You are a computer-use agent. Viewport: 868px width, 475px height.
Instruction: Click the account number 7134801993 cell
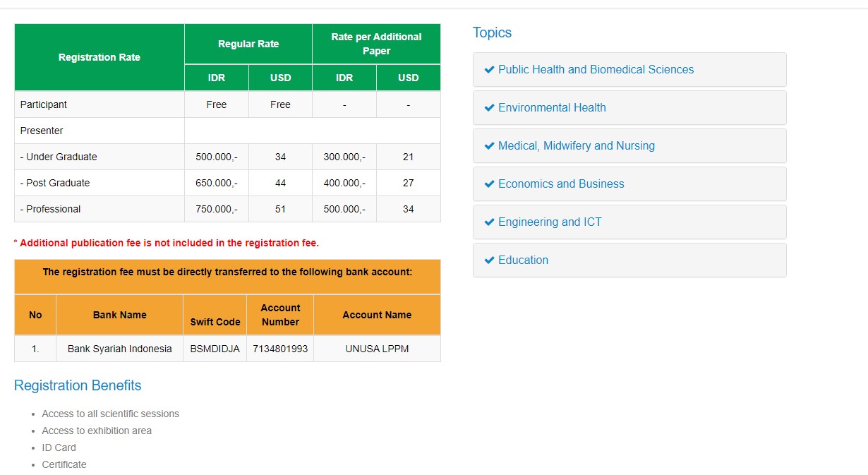point(280,349)
